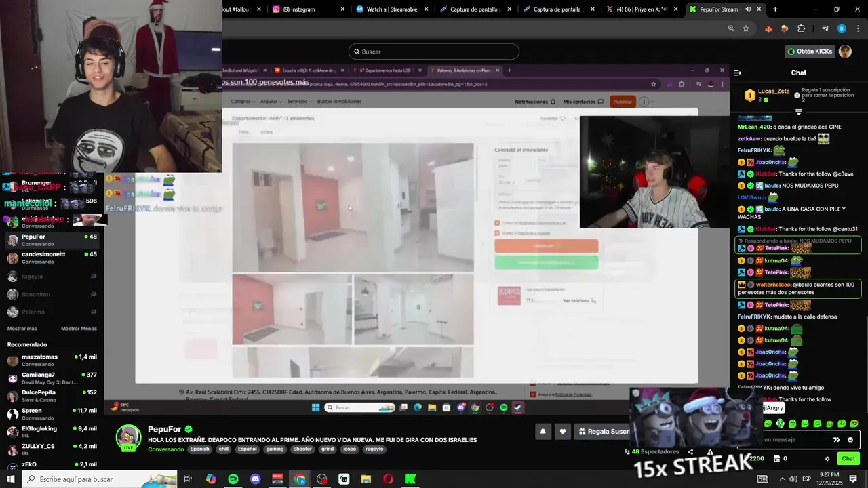Click the Windows Start button
The image size is (868, 488).
(11, 479)
